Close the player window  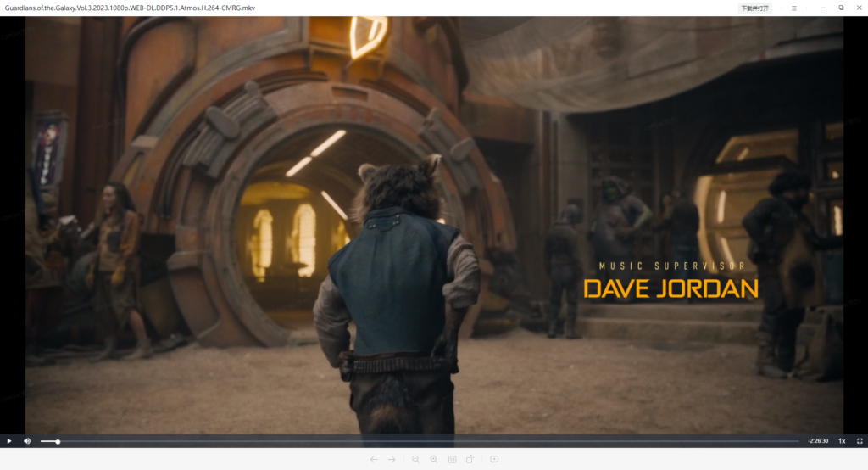point(860,8)
